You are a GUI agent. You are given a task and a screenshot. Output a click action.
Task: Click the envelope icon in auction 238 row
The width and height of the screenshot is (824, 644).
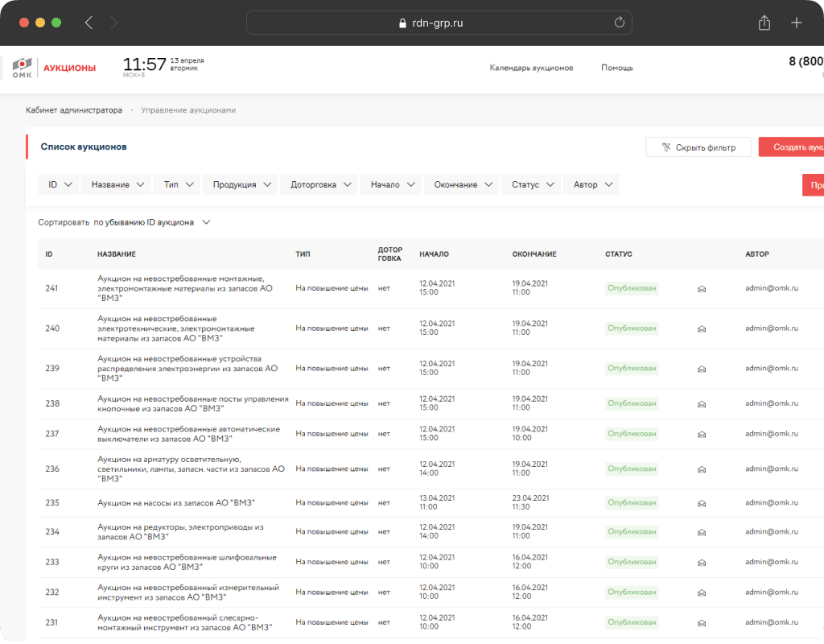(702, 404)
